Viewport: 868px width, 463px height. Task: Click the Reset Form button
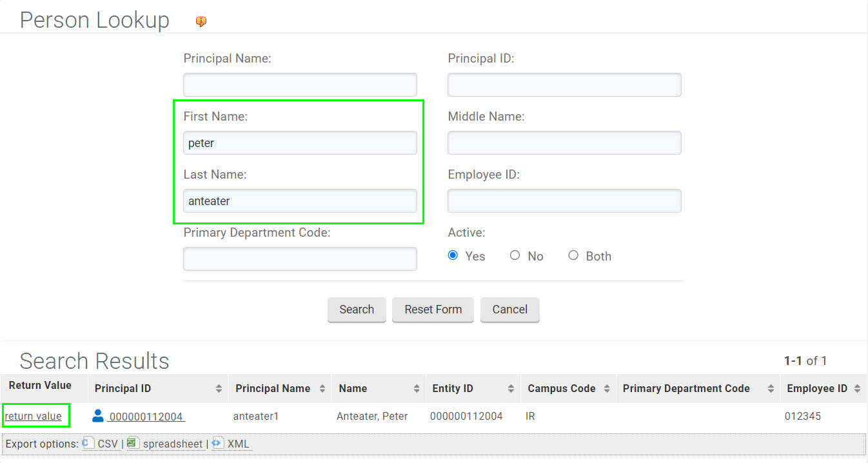(433, 310)
